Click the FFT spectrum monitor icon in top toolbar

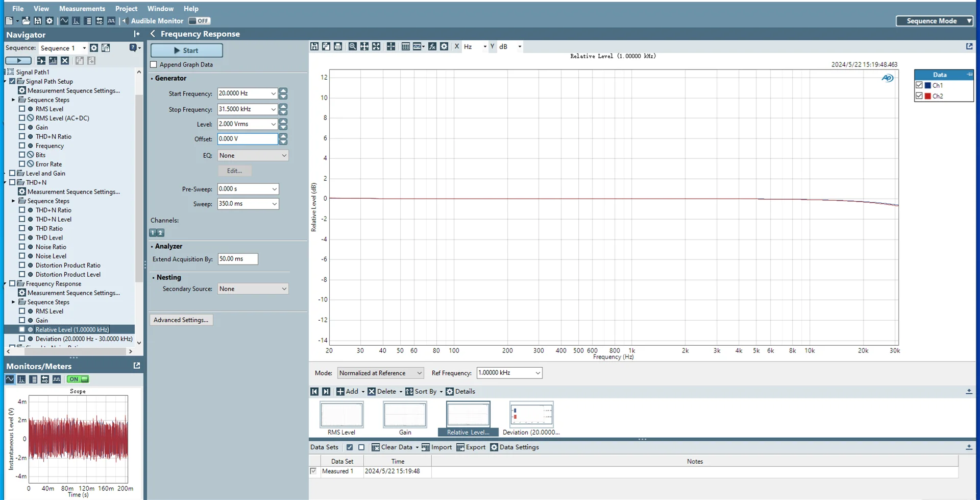76,21
